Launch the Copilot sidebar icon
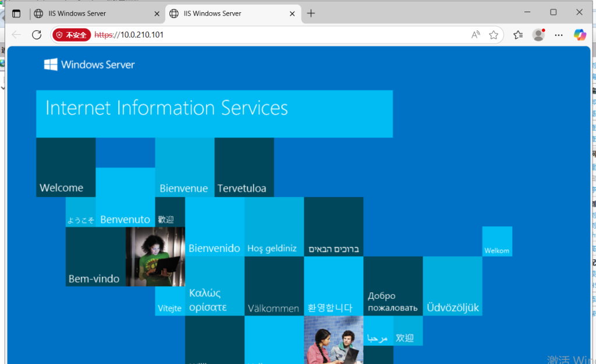The height and width of the screenshot is (364, 596). [x=580, y=35]
